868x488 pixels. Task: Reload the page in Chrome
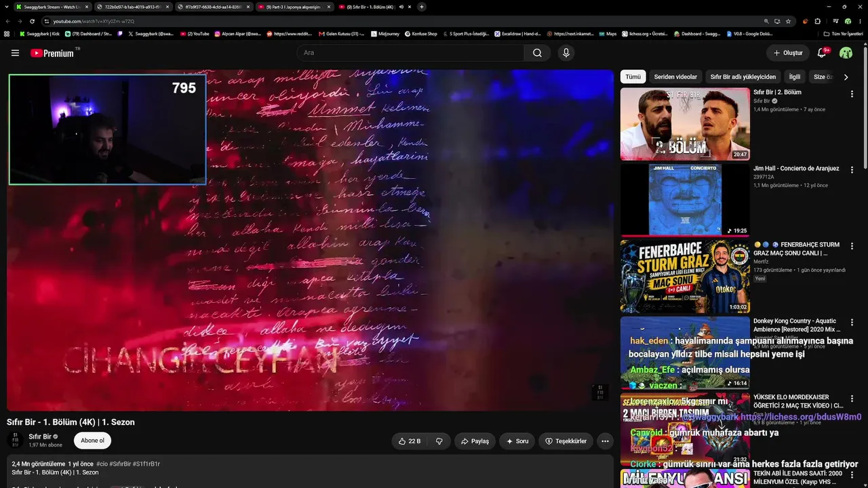pos(31,21)
